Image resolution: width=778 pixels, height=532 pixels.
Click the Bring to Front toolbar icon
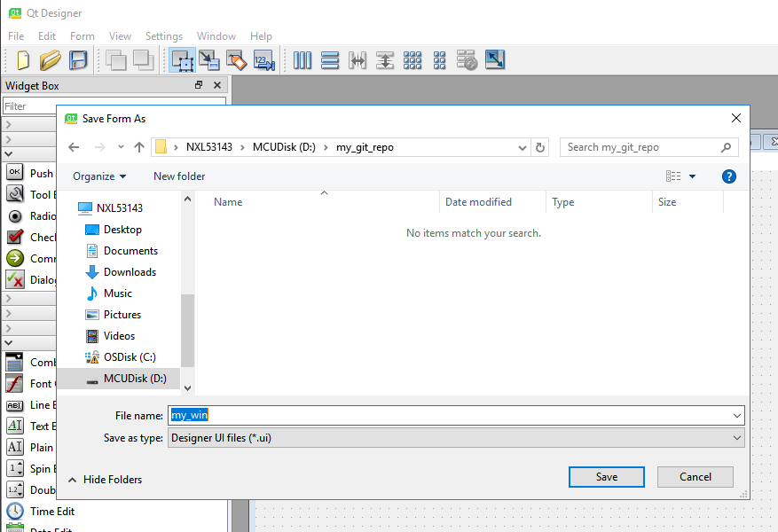(x=144, y=60)
